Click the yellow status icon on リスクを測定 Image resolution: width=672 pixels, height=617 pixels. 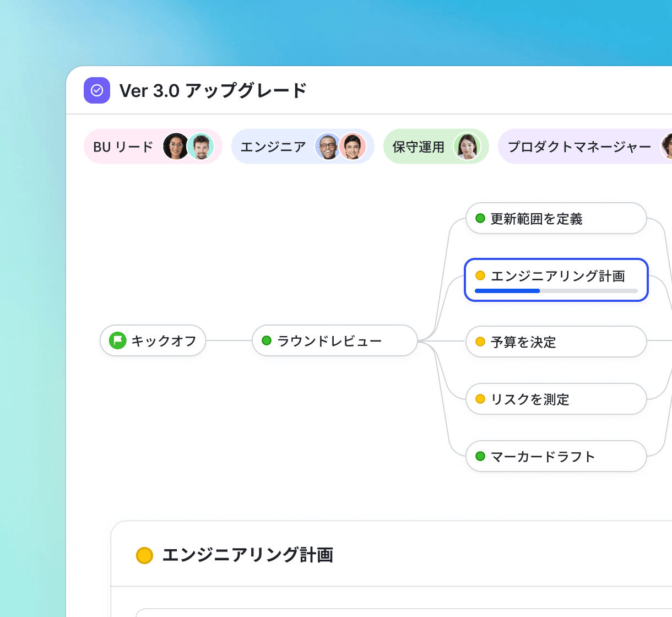(480, 399)
